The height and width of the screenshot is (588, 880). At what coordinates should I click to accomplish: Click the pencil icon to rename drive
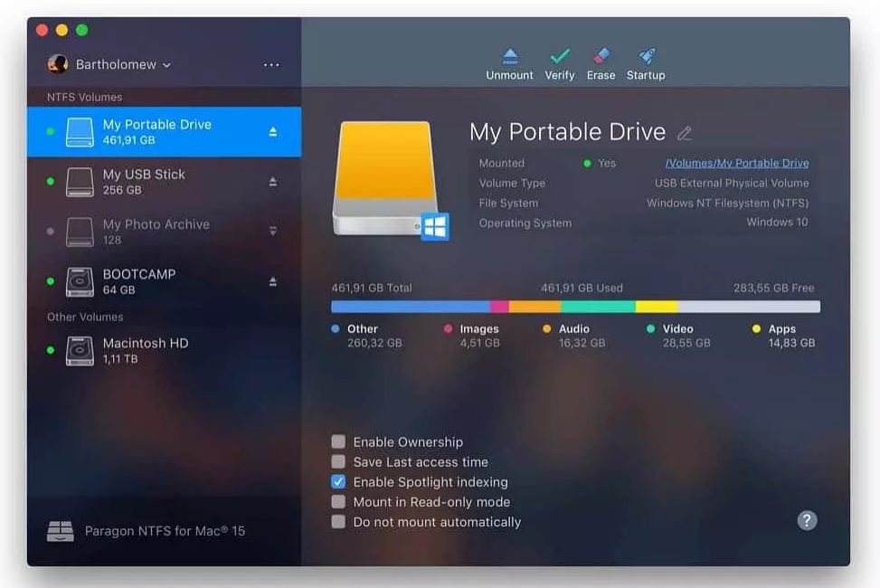[685, 133]
